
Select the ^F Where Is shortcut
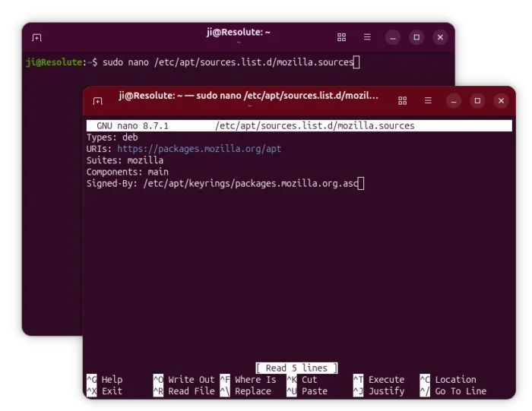click(248, 380)
